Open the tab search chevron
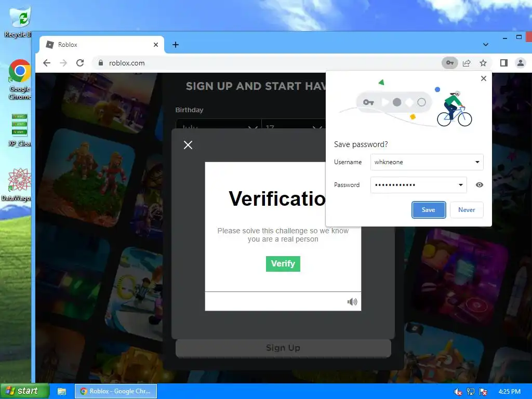The width and height of the screenshot is (532, 399). click(x=486, y=45)
